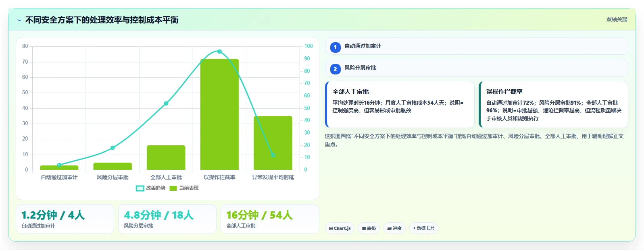Select the 风险分层审批 list row
This screenshot has width=644, height=250.
point(476,68)
